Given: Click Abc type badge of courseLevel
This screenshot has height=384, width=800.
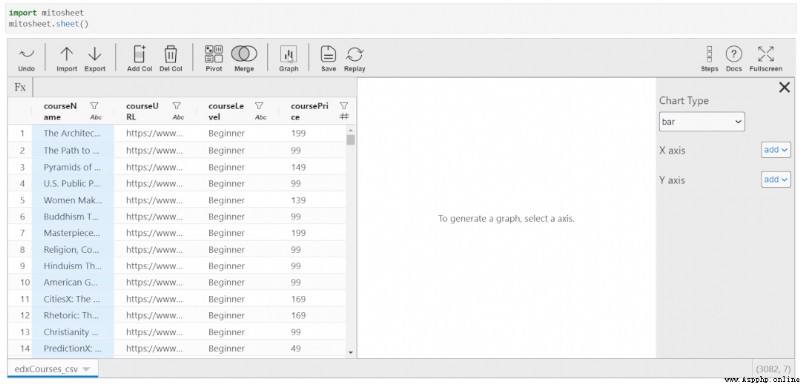Looking at the screenshot, I should click(260, 117).
